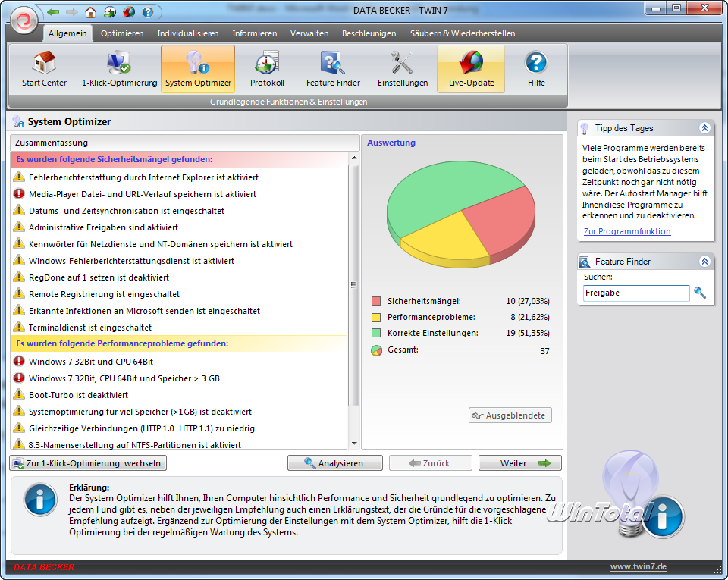This screenshot has width=728, height=580.
Task: Open the Säubern & Wiederherstellen tab
Action: point(463,33)
